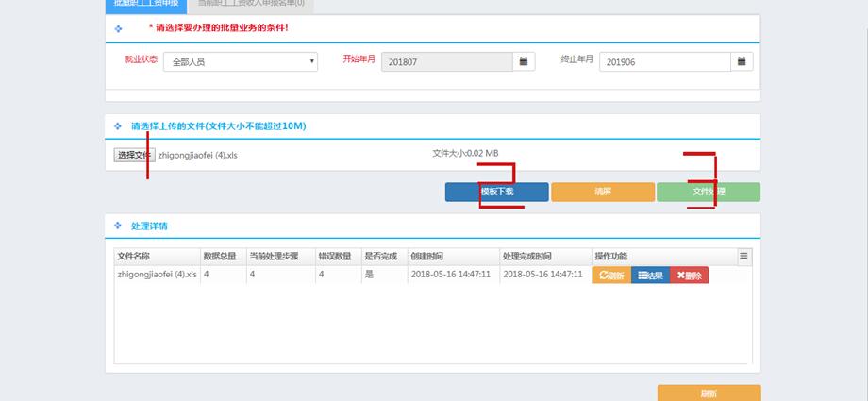Click the bottom orange 刷新 button
The image size is (868, 401).
coord(708,393)
